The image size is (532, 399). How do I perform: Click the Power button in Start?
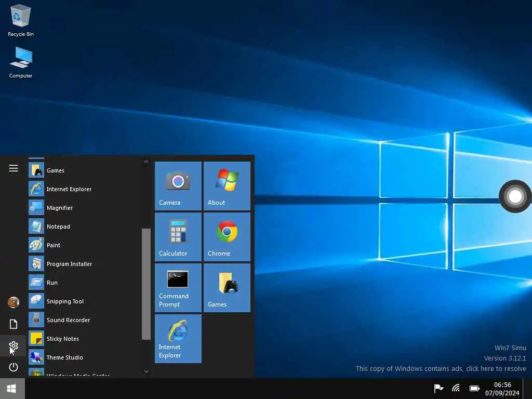13,367
